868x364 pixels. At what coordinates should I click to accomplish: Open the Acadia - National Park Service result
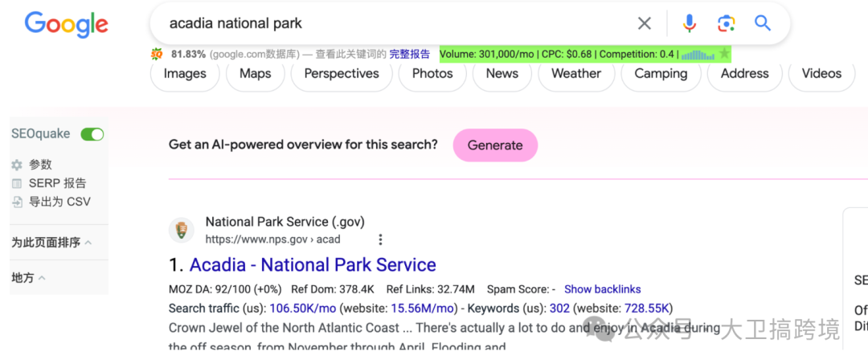pyautogui.click(x=313, y=265)
